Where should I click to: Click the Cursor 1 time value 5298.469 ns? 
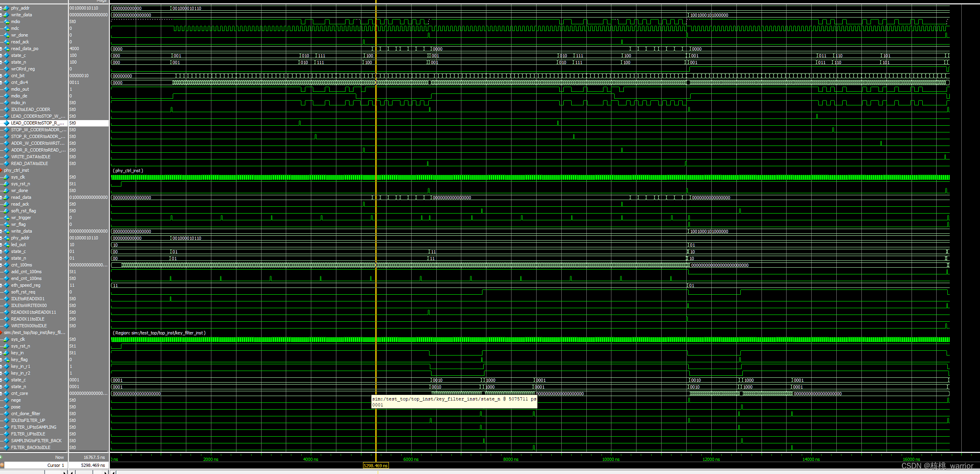93,465
